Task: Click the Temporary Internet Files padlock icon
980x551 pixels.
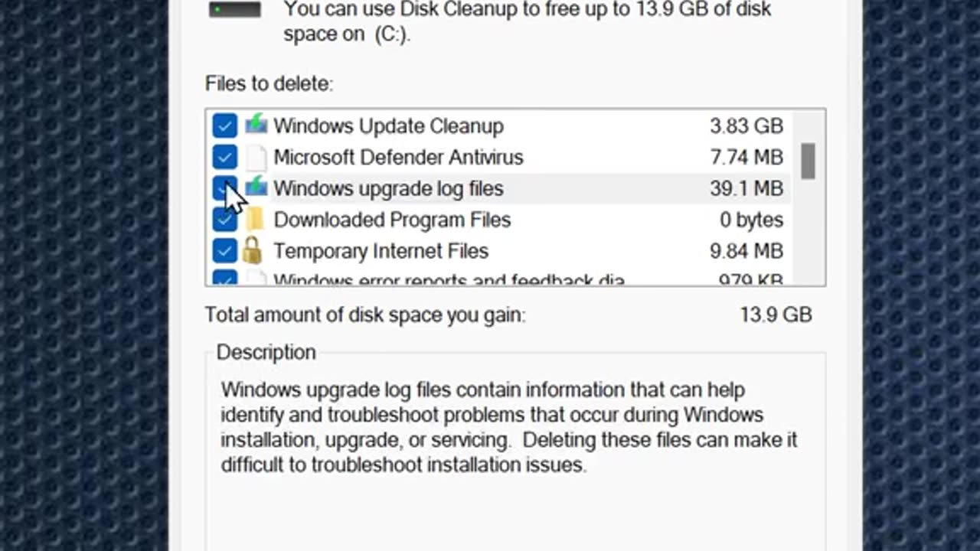Action: click(x=253, y=250)
